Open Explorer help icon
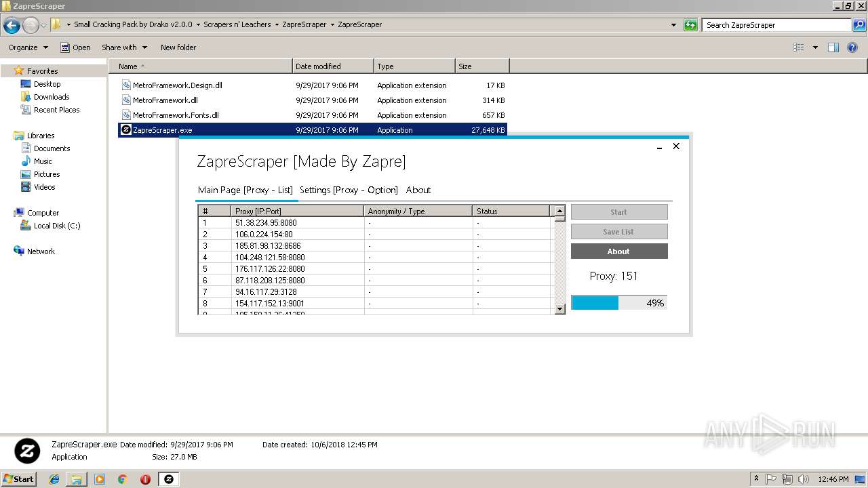The height and width of the screenshot is (488, 868). (x=852, y=47)
